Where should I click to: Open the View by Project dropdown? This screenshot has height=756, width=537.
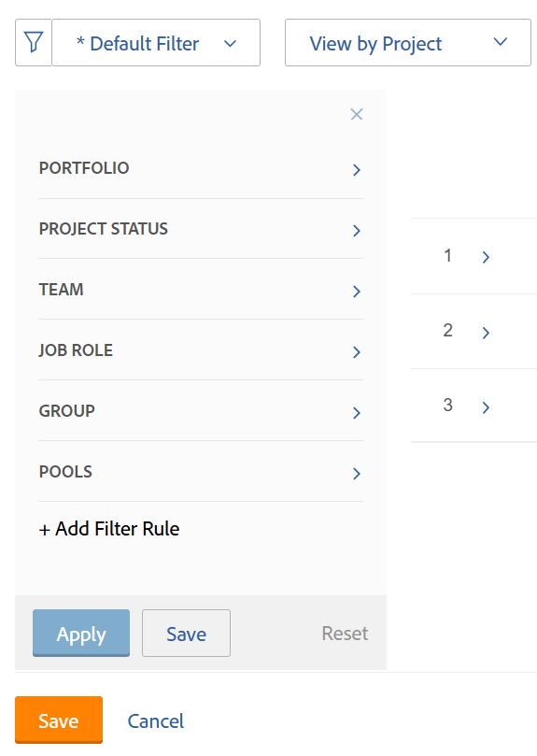408,42
